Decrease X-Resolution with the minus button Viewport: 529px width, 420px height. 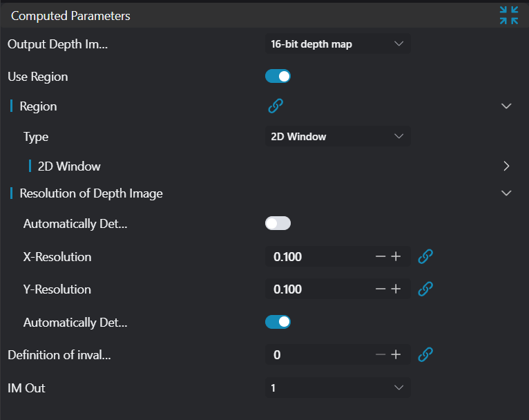coord(381,257)
